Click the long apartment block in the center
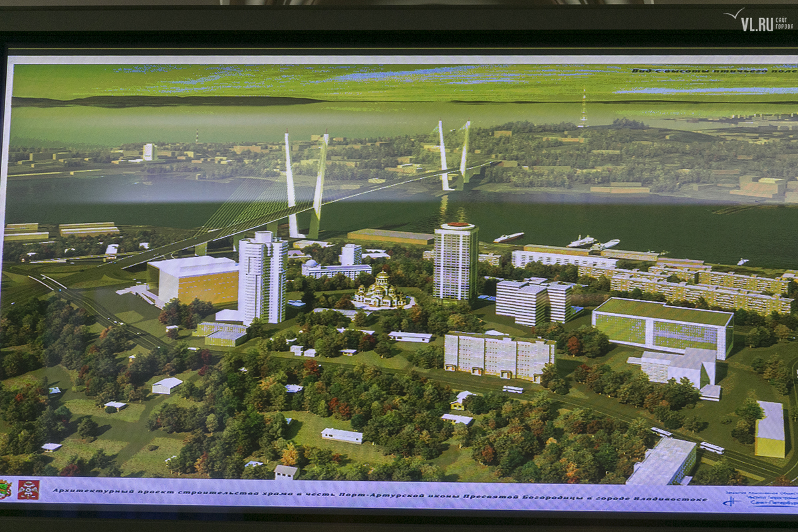Image resolution: width=798 pixels, height=532 pixels. 499,356
